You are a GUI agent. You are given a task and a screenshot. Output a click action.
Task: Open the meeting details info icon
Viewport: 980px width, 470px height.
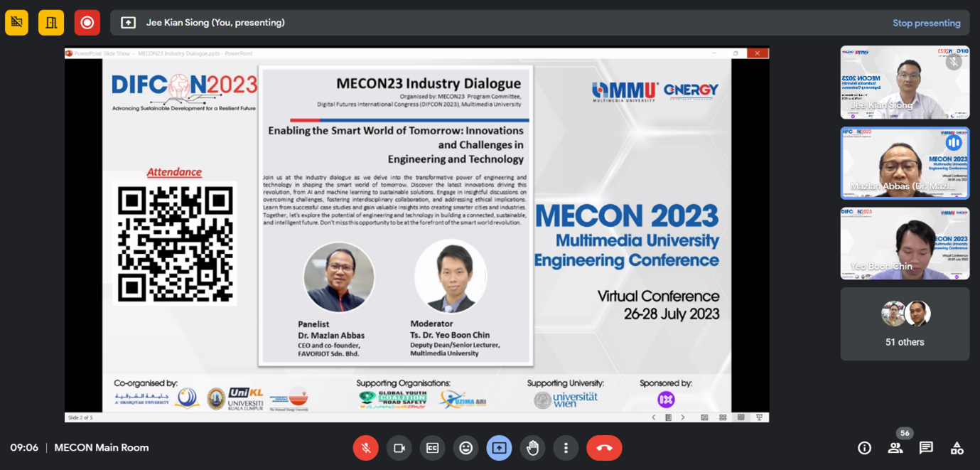[x=864, y=448]
